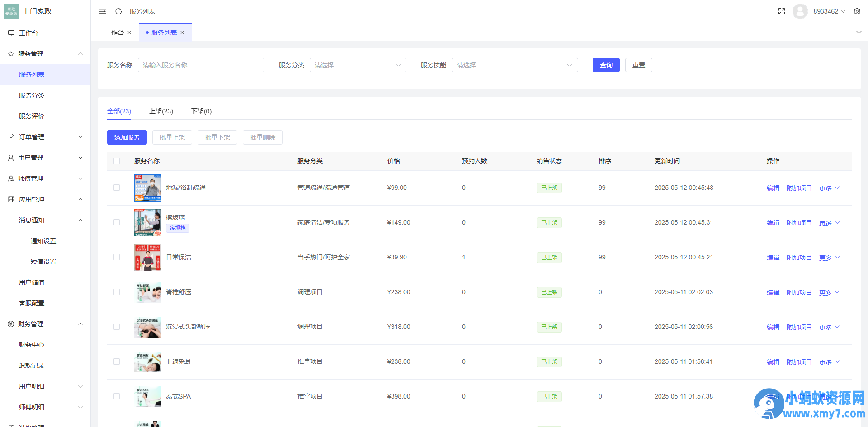This screenshot has width=868, height=427.
Task: Open the settings gear
Action: 857,11
